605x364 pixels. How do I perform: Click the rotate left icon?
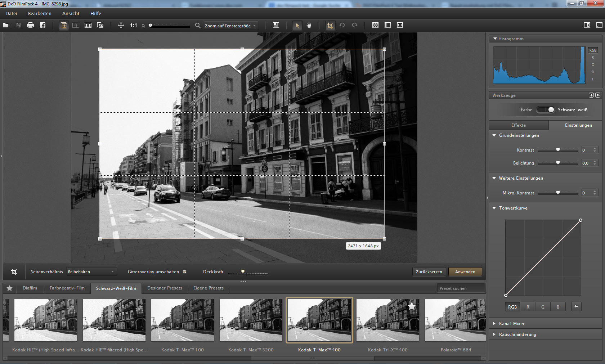click(x=342, y=25)
